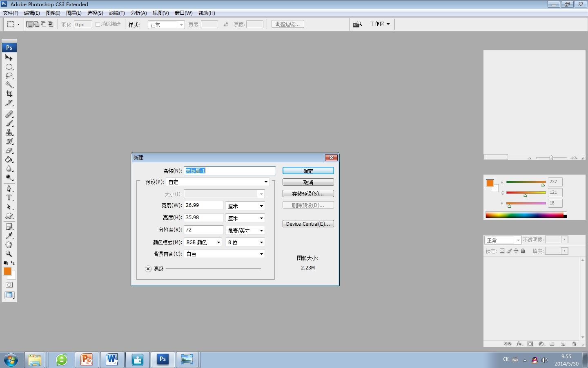Open the 预设 preset dropdown
Viewport: 588px width, 368px height.
[x=218, y=182]
